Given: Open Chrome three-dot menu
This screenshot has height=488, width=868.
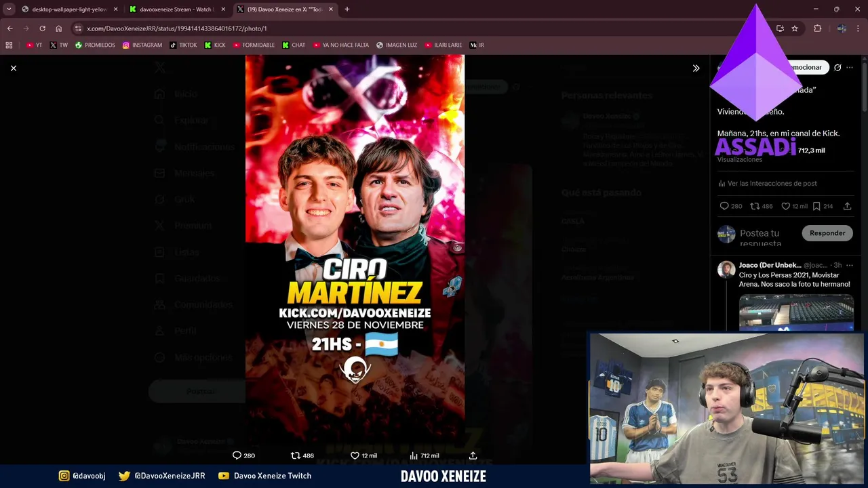Looking at the screenshot, I should [x=859, y=28].
